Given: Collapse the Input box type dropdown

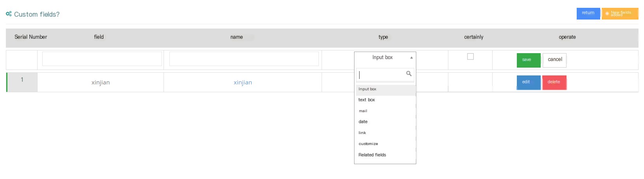Looking at the screenshot, I should 385,57.
